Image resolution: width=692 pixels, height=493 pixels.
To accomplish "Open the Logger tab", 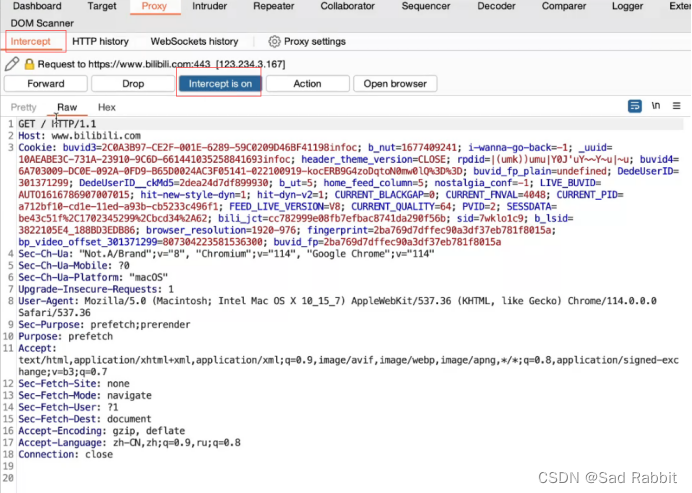I will 627,6.
